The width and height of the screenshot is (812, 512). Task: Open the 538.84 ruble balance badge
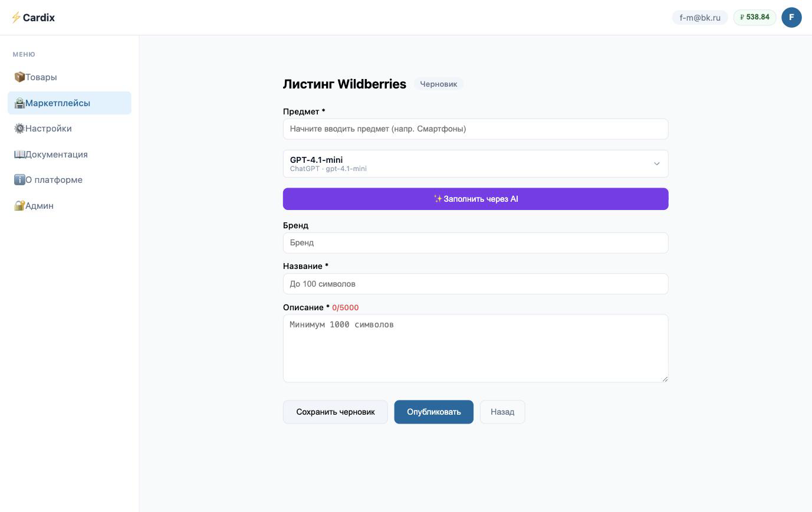755,18
